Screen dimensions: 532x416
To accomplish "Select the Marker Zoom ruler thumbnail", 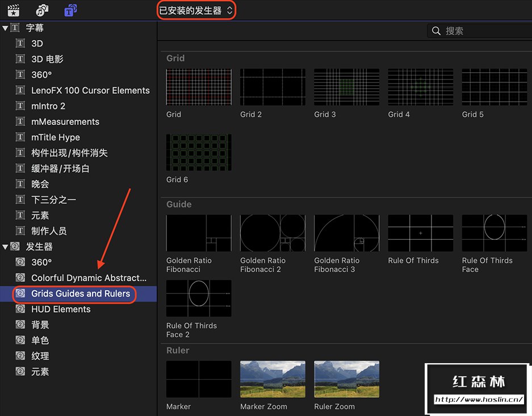I will click(273, 379).
